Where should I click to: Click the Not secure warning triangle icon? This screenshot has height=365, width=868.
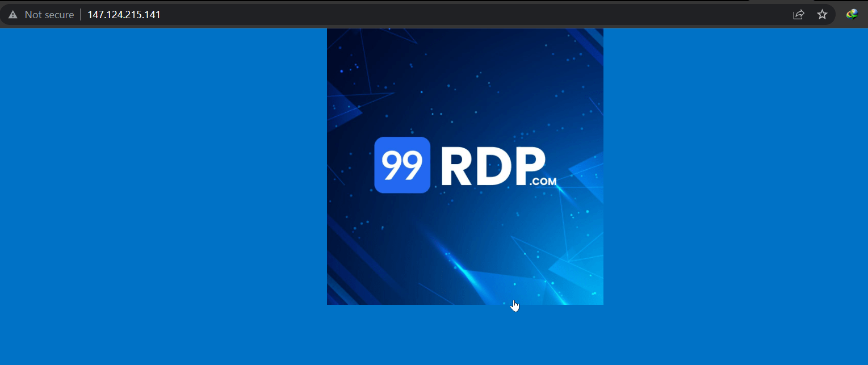12,15
